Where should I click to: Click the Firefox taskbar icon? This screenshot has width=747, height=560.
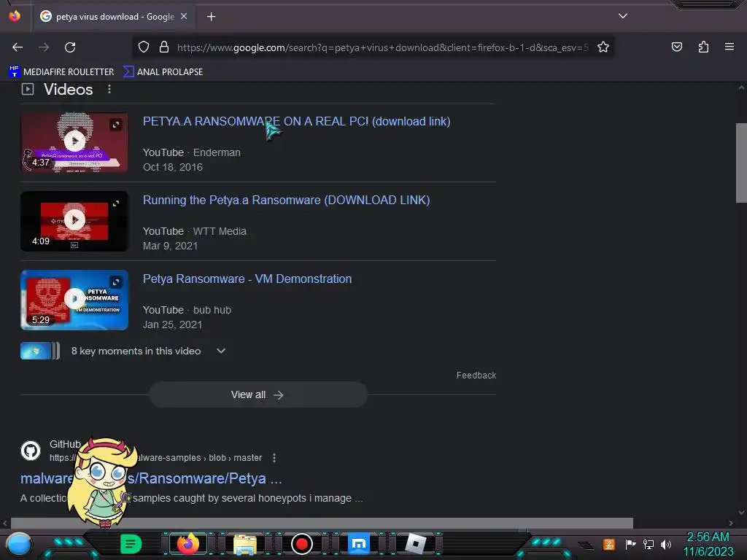click(x=187, y=544)
